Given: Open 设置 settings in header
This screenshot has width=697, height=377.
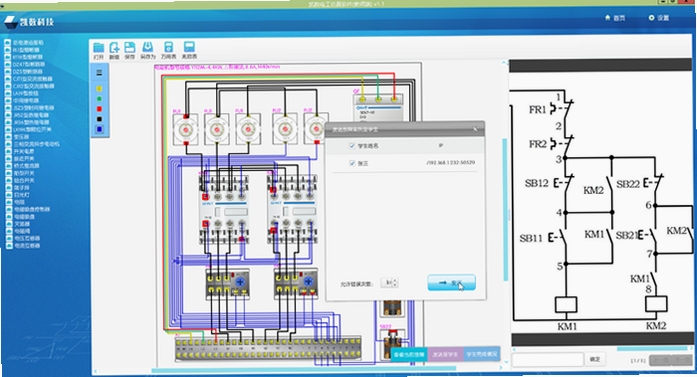Looking at the screenshot, I should click(659, 18).
